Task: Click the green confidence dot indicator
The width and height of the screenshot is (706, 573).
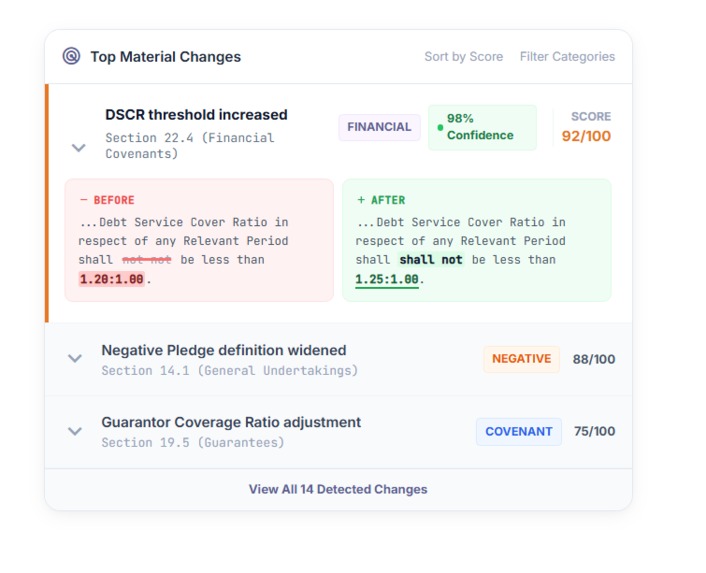Action: [440, 128]
